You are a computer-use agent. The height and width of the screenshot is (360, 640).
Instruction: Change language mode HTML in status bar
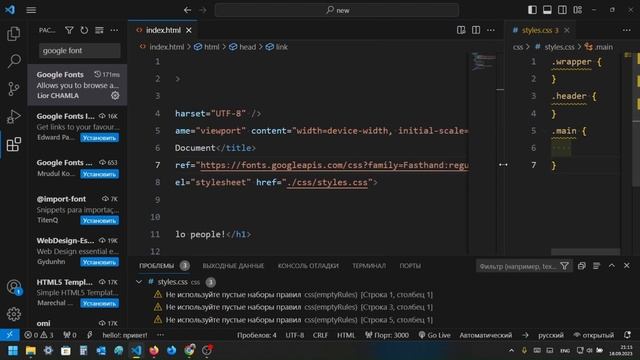(346, 335)
